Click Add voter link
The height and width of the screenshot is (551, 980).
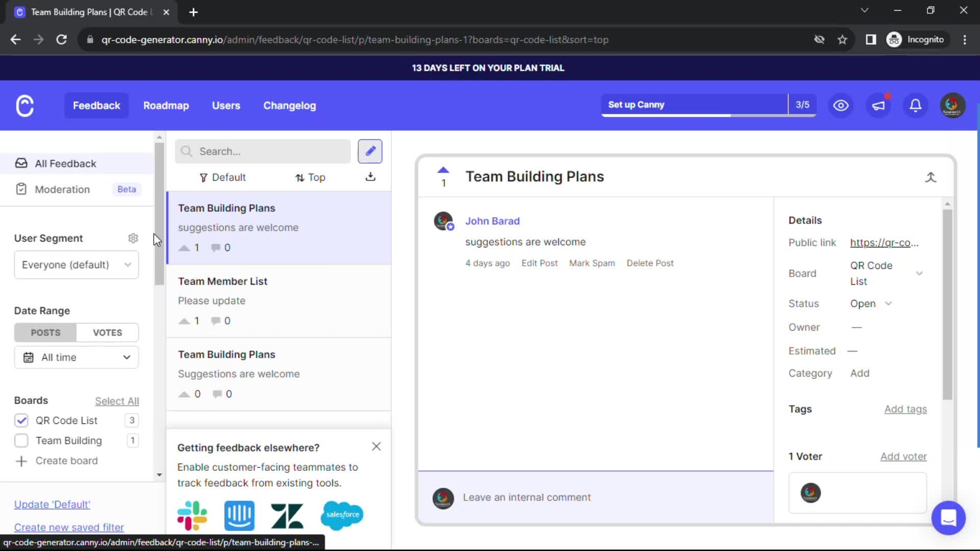click(903, 457)
